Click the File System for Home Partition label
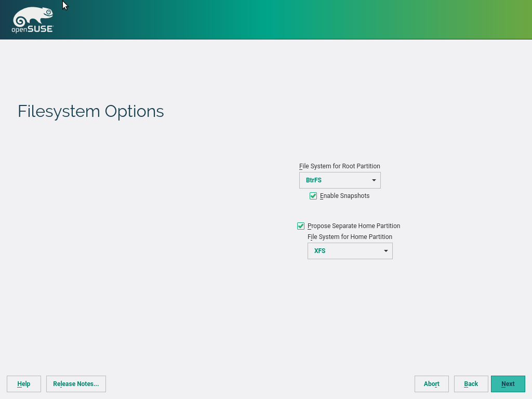This screenshot has width=532, height=399. tap(350, 237)
